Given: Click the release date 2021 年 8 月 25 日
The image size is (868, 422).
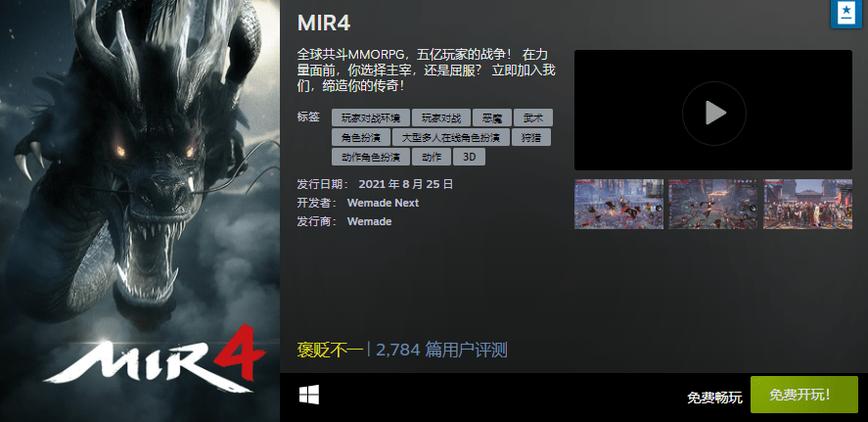Looking at the screenshot, I should pyautogui.click(x=406, y=184).
